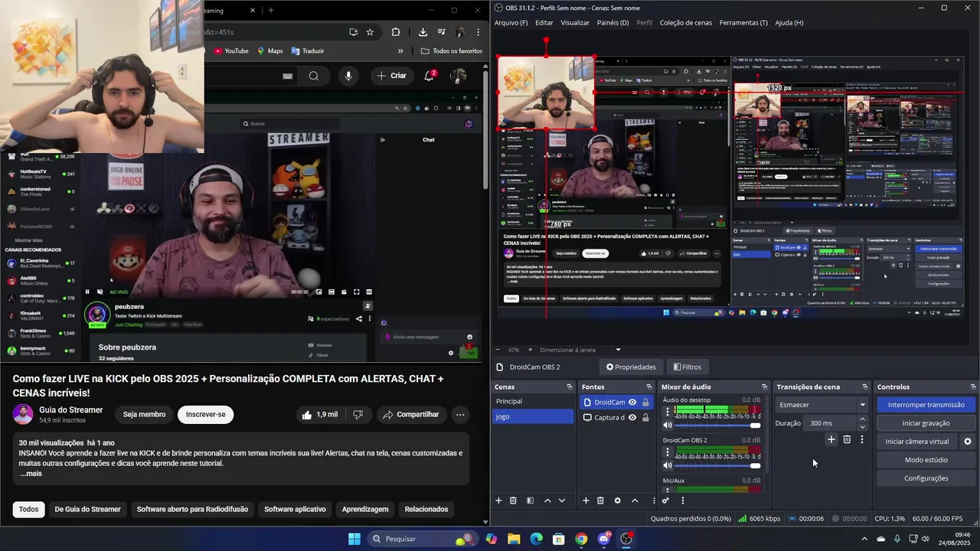
Task: Open Chrome extensions puzzle icon
Action: pyautogui.click(x=396, y=32)
